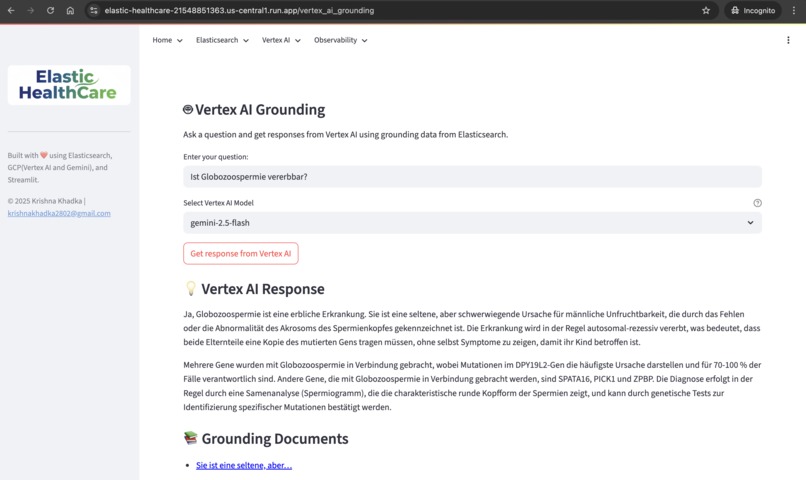Screen dimensions: 806x480
Task: Click the browser back arrow
Action: point(11,10)
